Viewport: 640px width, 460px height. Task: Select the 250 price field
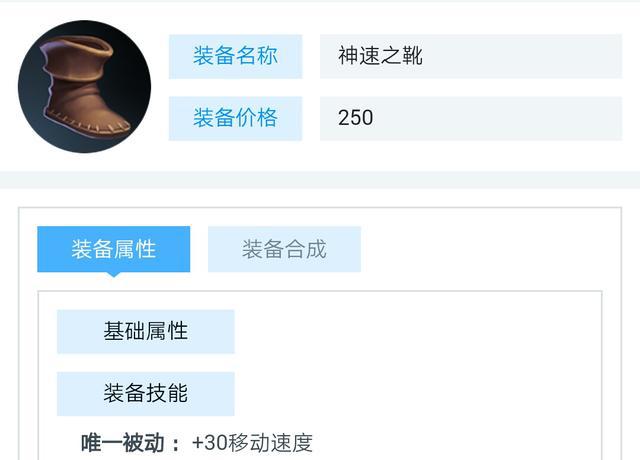pyautogui.click(x=356, y=118)
